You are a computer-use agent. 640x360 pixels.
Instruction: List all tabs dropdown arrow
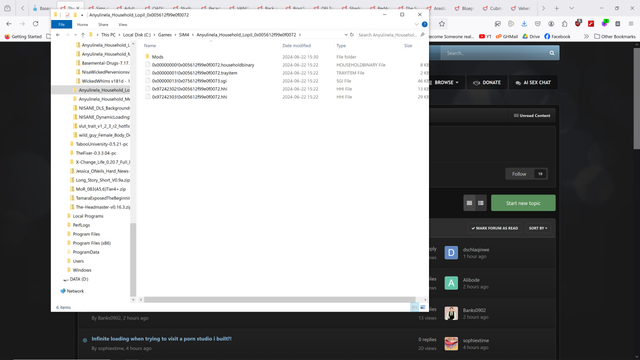pos(571,8)
